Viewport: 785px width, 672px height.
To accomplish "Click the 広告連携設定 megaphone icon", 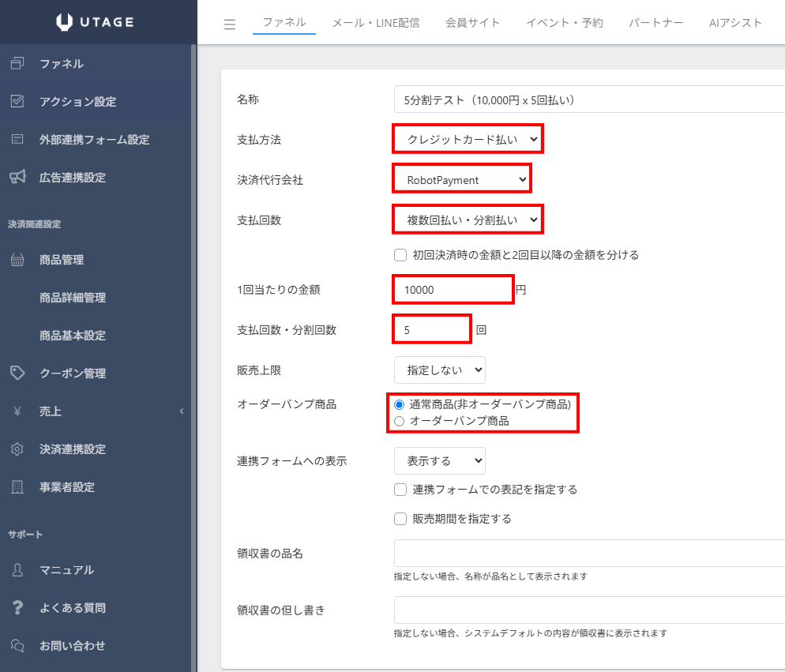I will (x=17, y=177).
